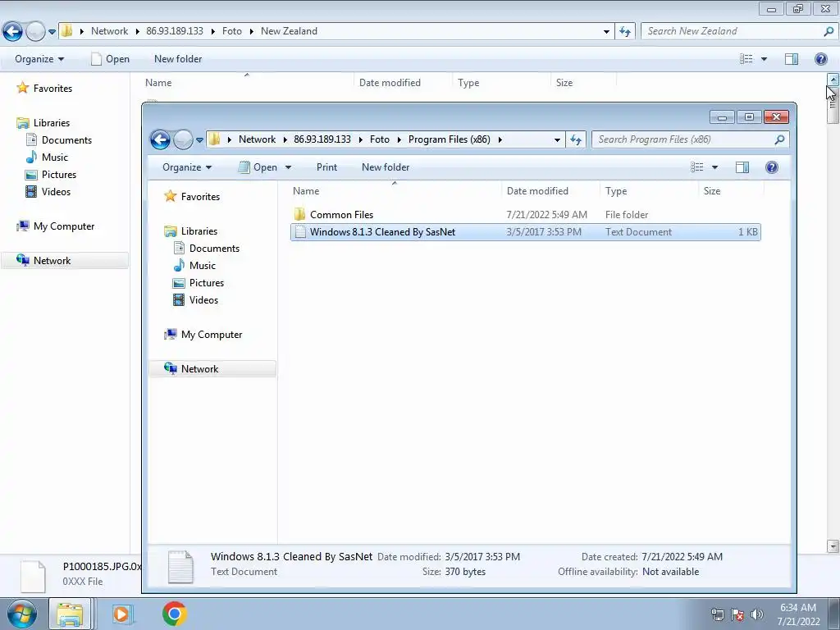The height and width of the screenshot is (630, 840).
Task: Open Favorites in front window sidebar
Action: (200, 197)
